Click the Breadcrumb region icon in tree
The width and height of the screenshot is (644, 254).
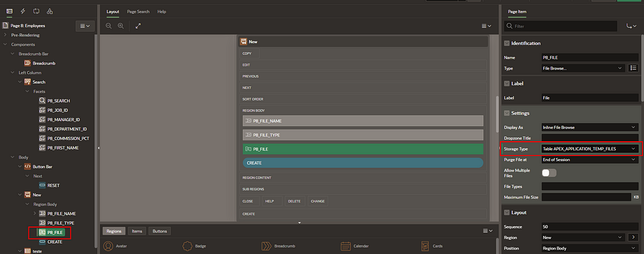28,63
